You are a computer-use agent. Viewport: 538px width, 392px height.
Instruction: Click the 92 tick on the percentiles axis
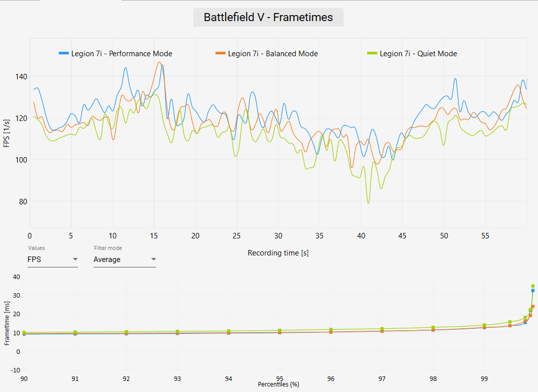click(126, 378)
